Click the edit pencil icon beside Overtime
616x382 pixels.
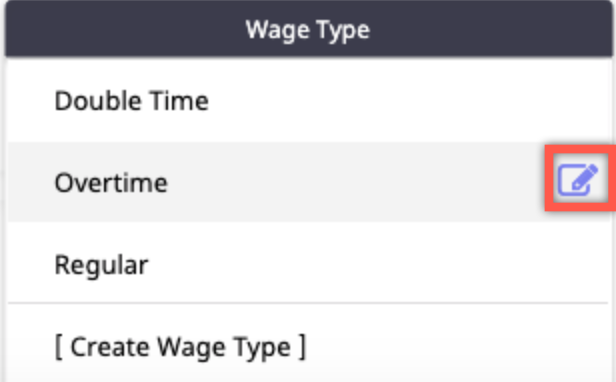578,180
